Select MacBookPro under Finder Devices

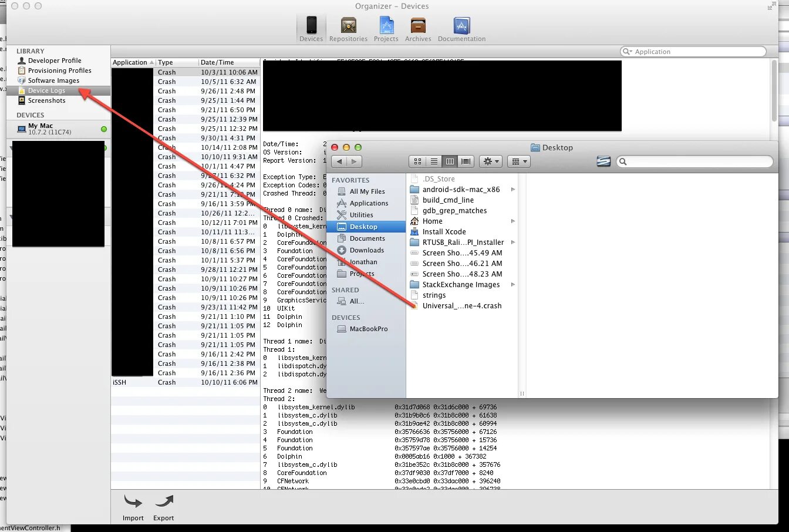pos(366,329)
